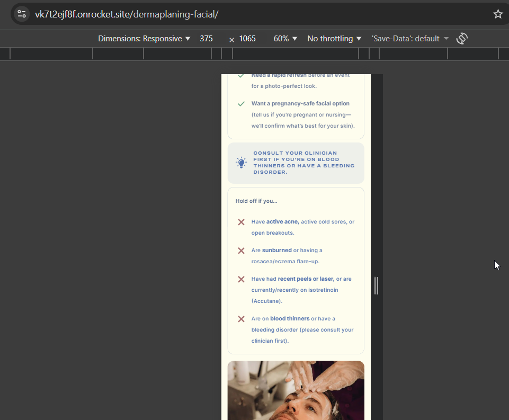Click the rotate device orientation icon

[x=462, y=38]
